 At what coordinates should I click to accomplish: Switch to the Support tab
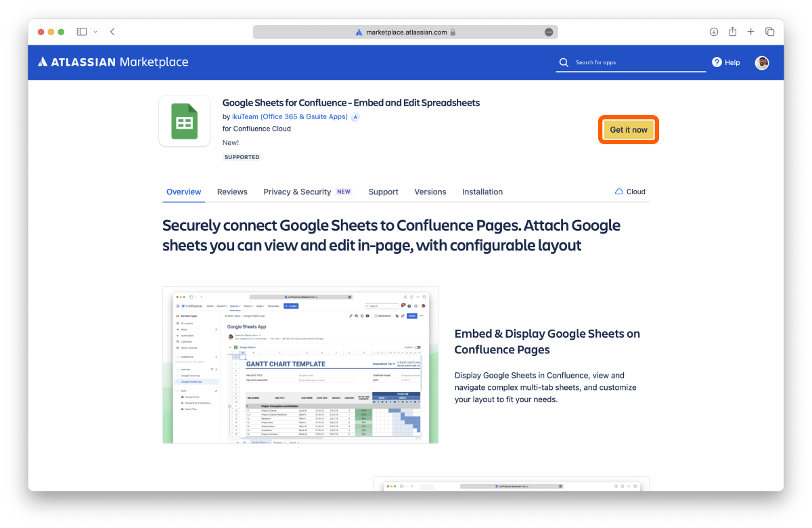click(383, 192)
